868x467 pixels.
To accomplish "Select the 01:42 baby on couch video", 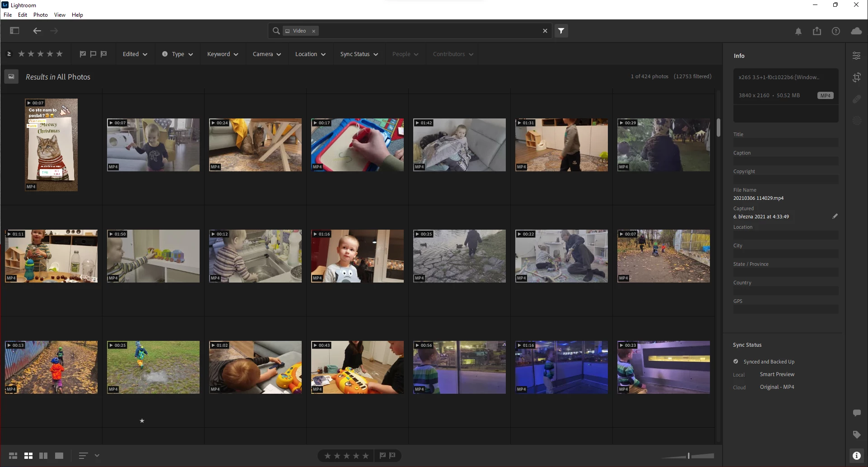I will 459,145.
